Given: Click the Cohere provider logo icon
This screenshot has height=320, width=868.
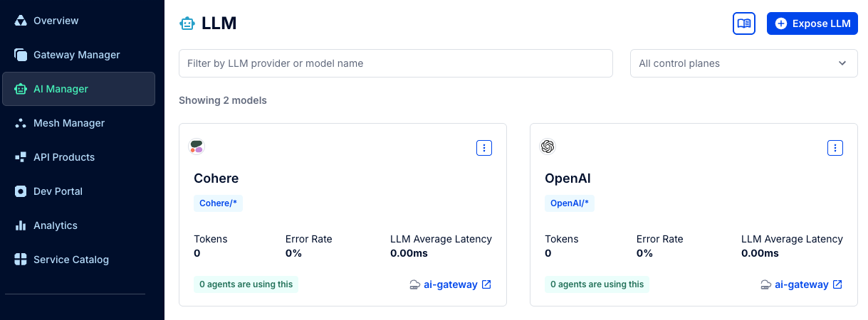Looking at the screenshot, I should coord(197,146).
